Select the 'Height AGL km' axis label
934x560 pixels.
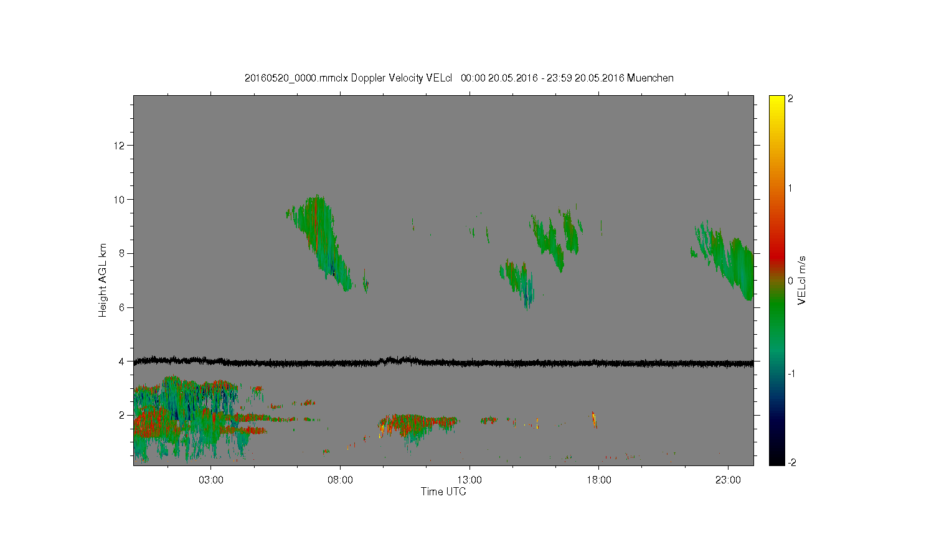(103, 280)
